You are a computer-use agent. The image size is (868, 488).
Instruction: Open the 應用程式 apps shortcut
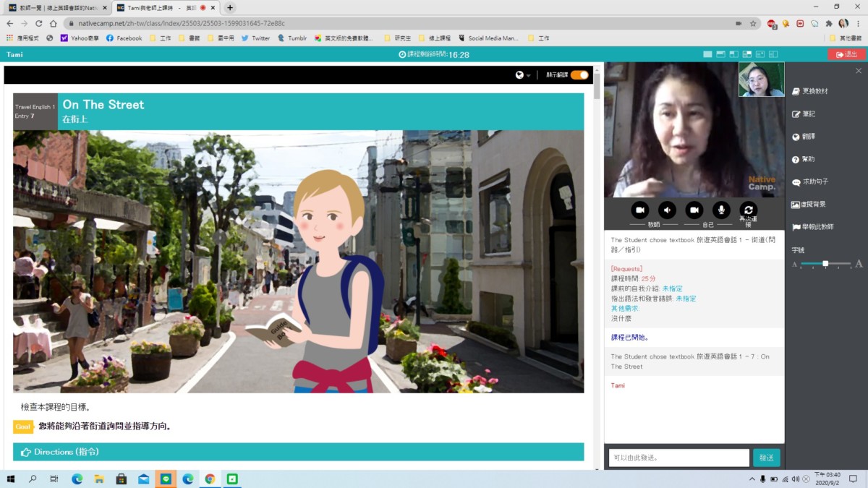pos(22,38)
